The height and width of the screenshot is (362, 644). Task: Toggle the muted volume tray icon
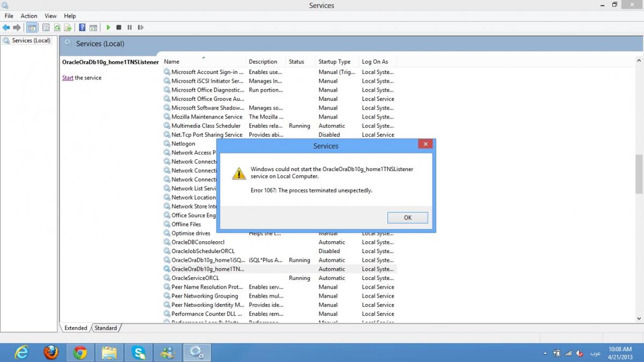pyautogui.click(x=580, y=353)
